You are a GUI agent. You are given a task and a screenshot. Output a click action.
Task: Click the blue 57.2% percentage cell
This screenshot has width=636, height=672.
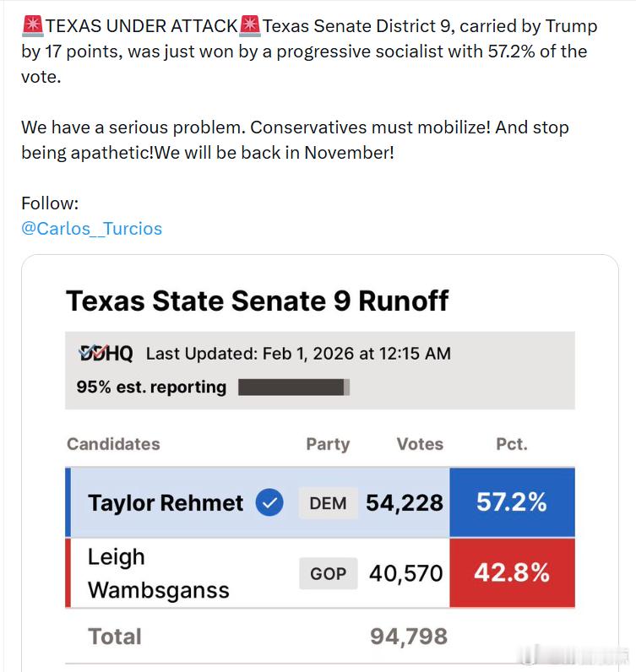pyautogui.click(x=512, y=503)
